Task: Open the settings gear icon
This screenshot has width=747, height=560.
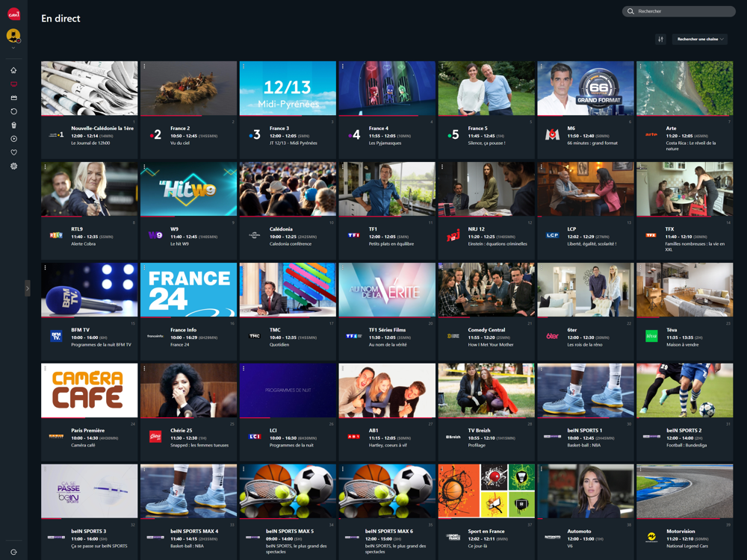Action: 13,167
